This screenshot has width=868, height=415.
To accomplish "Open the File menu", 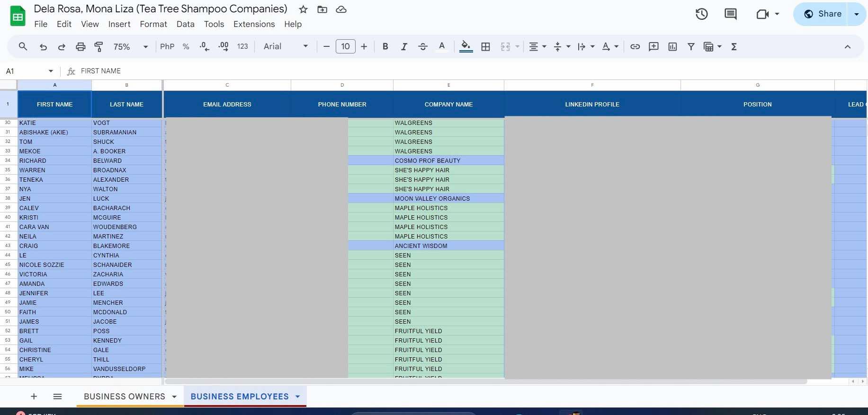I will (41, 24).
